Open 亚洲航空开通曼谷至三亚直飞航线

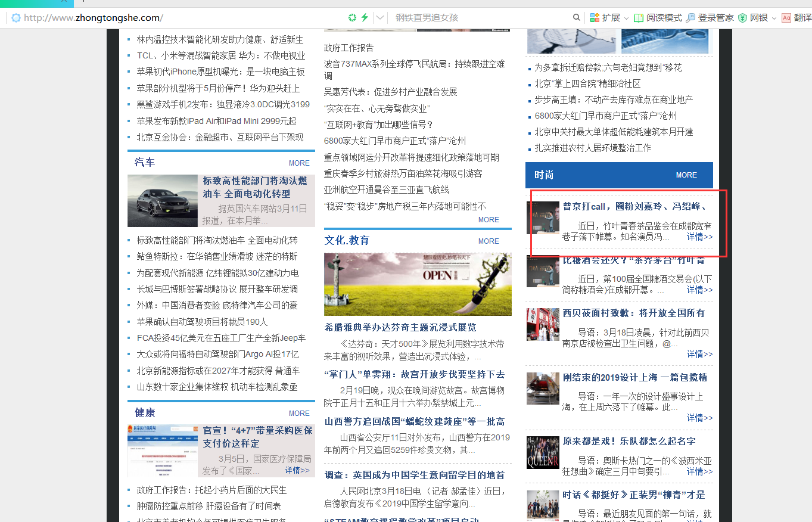click(387, 189)
